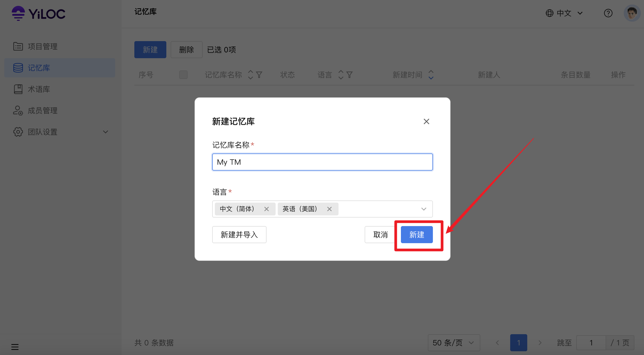
Task: Go to previous page arrow
Action: (497, 342)
